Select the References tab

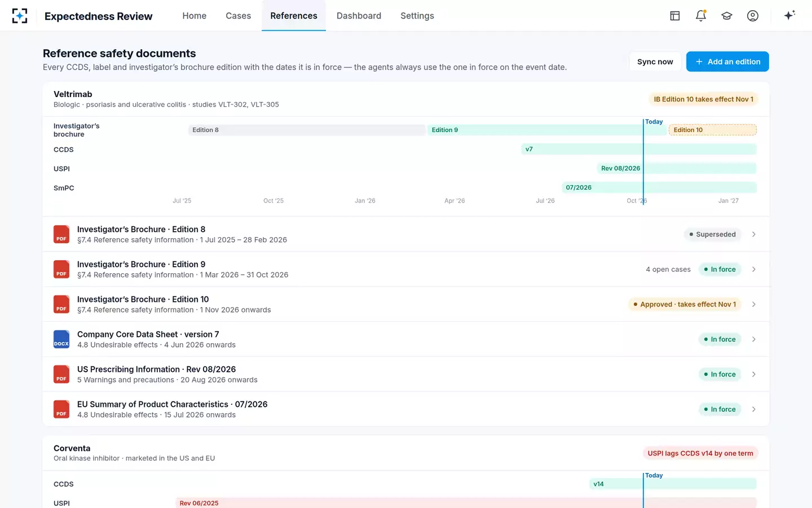294,16
